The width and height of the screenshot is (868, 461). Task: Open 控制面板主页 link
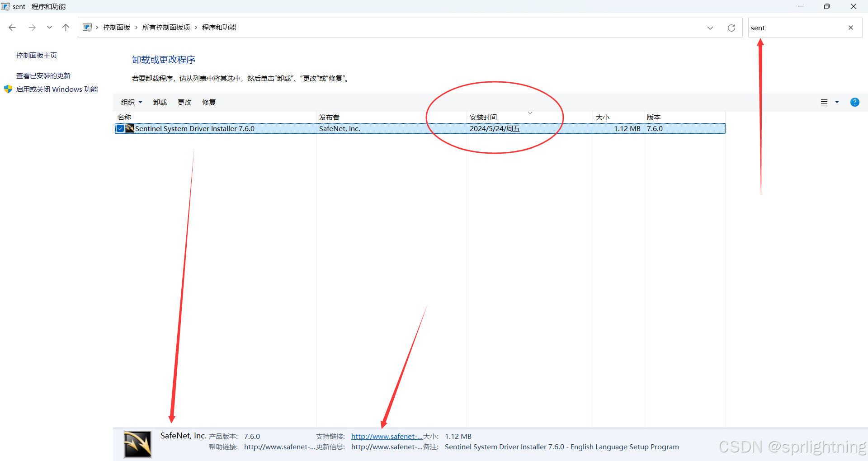click(37, 56)
